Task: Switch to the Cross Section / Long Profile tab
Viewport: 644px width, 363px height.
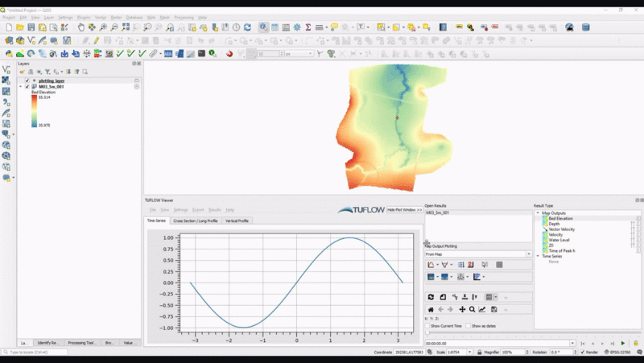Action: point(195,221)
